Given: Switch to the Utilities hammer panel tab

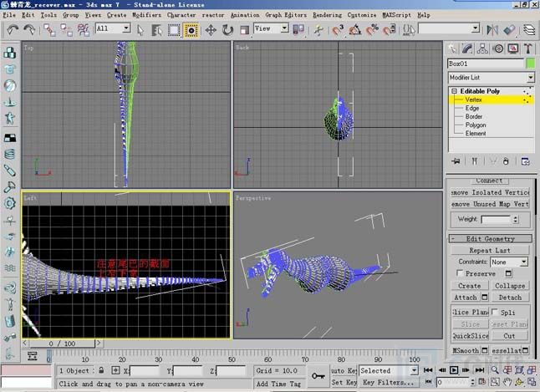Looking at the screenshot, I should [528, 48].
